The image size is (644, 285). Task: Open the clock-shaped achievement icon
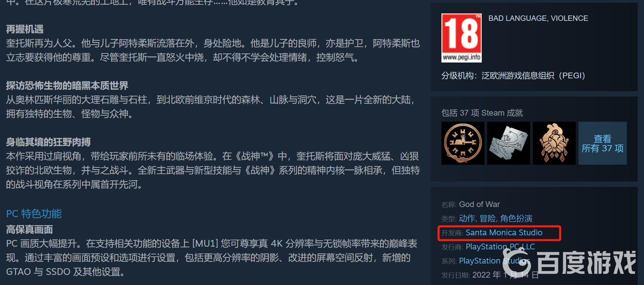(x=463, y=143)
